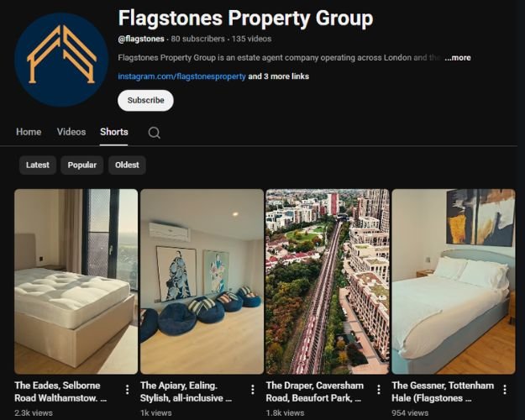
Task: Play The Draper aerial view thumbnail
Action: 328,281
